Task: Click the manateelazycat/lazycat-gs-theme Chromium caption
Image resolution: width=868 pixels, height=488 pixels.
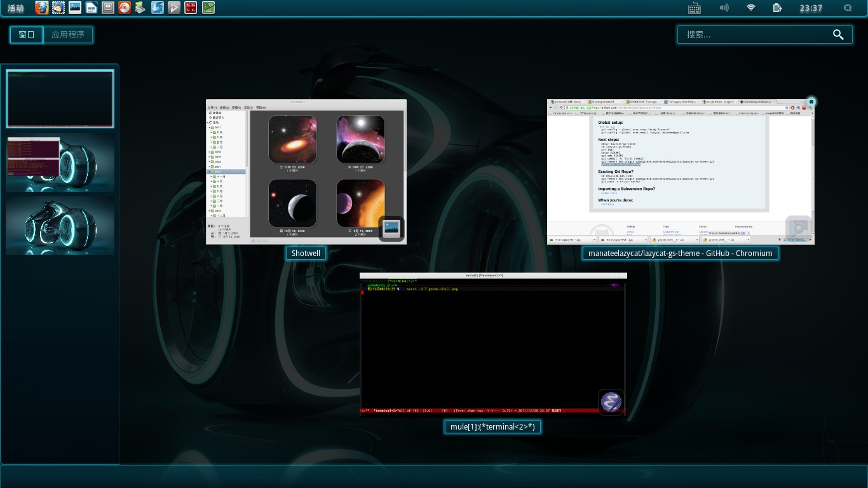Action: point(680,254)
